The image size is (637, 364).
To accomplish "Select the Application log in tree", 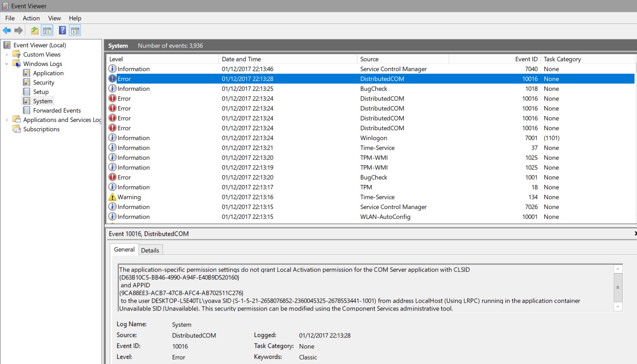I will tap(49, 73).
